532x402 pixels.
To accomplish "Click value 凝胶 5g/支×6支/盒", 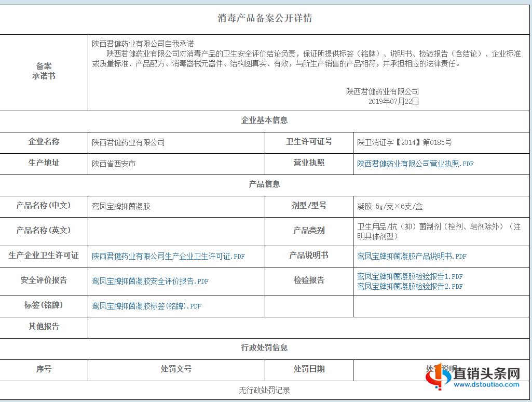I will (390, 206).
